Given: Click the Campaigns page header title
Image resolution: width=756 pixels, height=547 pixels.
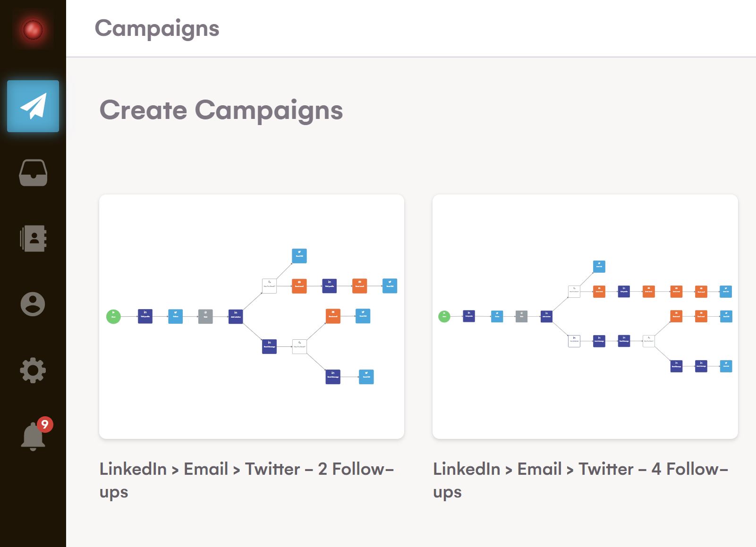Looking at the screenshot, I should (x=157, y=28).
